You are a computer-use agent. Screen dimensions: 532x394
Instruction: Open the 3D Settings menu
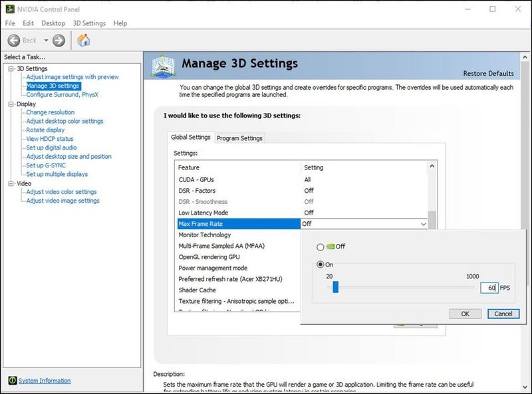click(x=89, y=23)
